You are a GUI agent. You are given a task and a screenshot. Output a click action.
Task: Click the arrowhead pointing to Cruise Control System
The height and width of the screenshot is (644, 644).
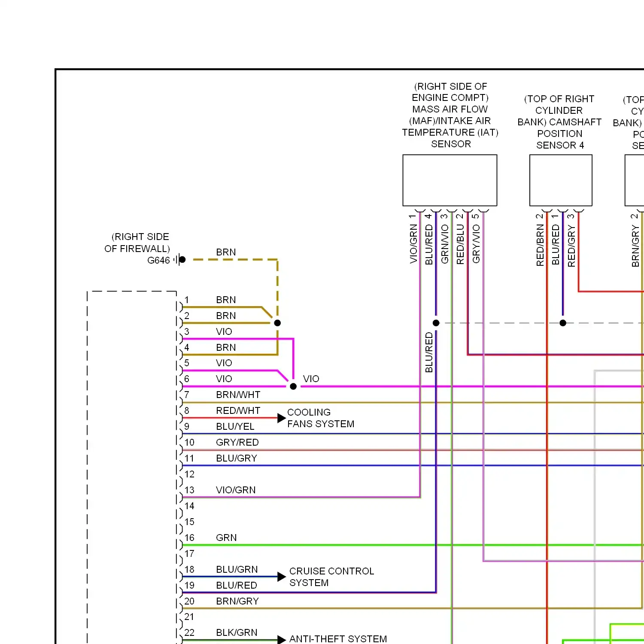[282, 577]
